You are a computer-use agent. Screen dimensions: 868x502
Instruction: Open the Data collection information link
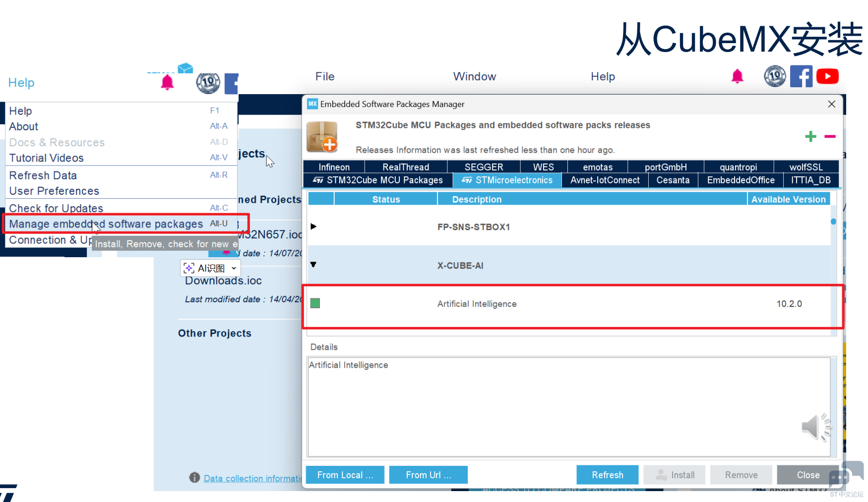click(253, 478)
